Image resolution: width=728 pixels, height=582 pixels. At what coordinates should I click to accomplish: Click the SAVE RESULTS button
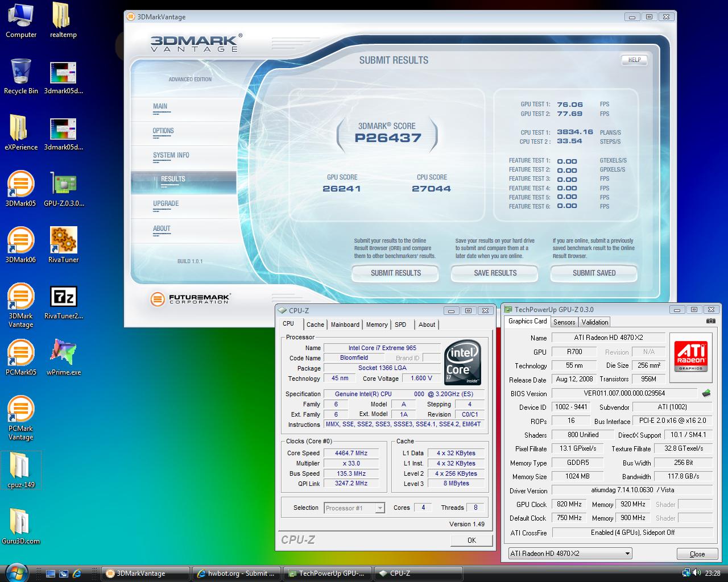coord(495,273)
